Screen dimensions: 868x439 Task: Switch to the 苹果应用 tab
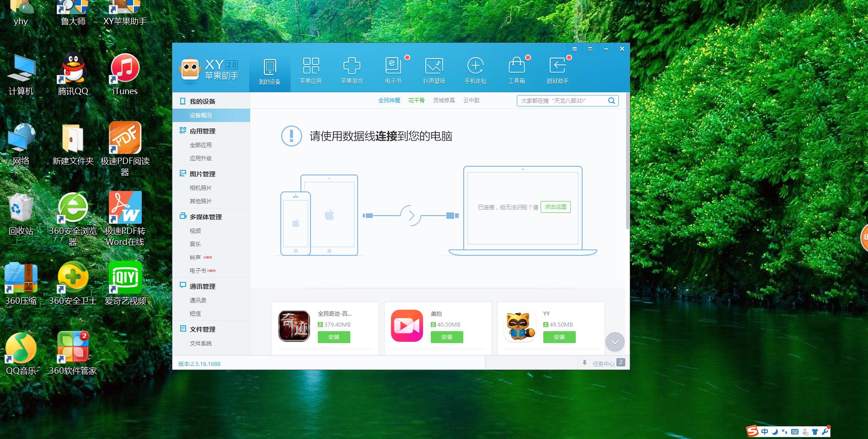[x=311, y=71]
